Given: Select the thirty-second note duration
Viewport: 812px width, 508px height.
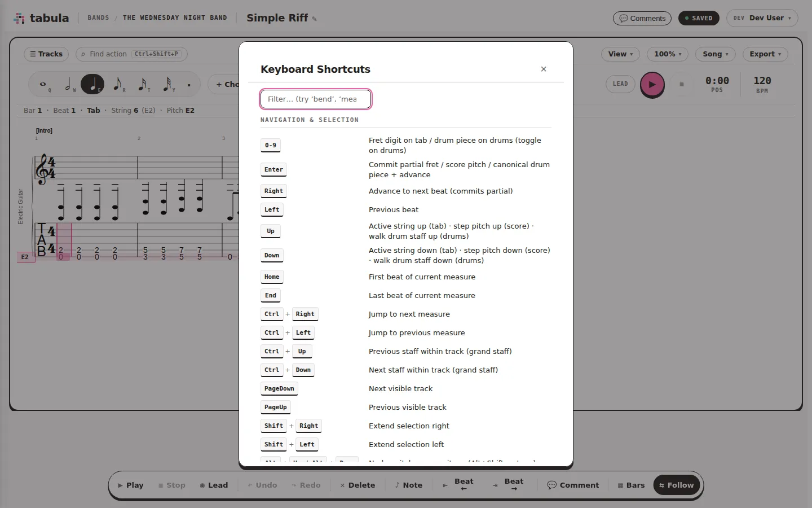Looking at the screenshot, I should [x=167, y=85].
